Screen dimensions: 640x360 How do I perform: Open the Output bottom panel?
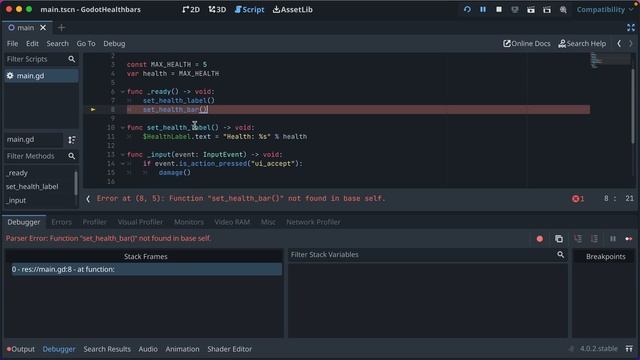click(x=20, y=349)
